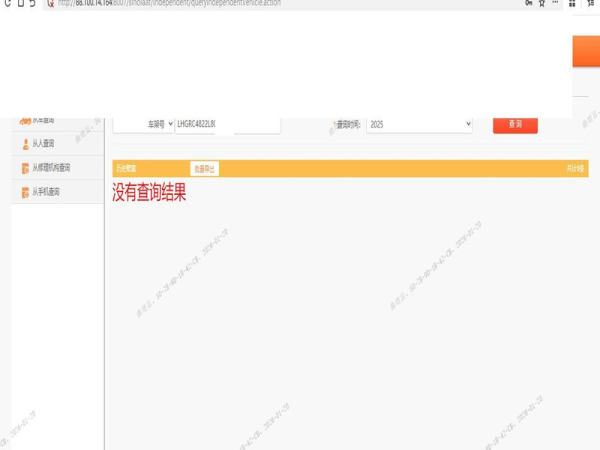Click the 从车查询 car icon in sidebar
This screenshot has height=450, width=600.
pyautogui.click(x=24, y=120)
